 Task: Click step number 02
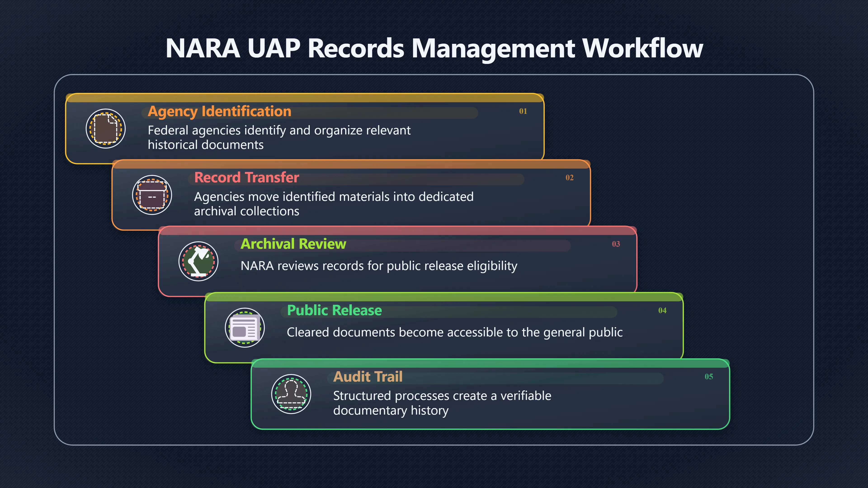point(569,178)
